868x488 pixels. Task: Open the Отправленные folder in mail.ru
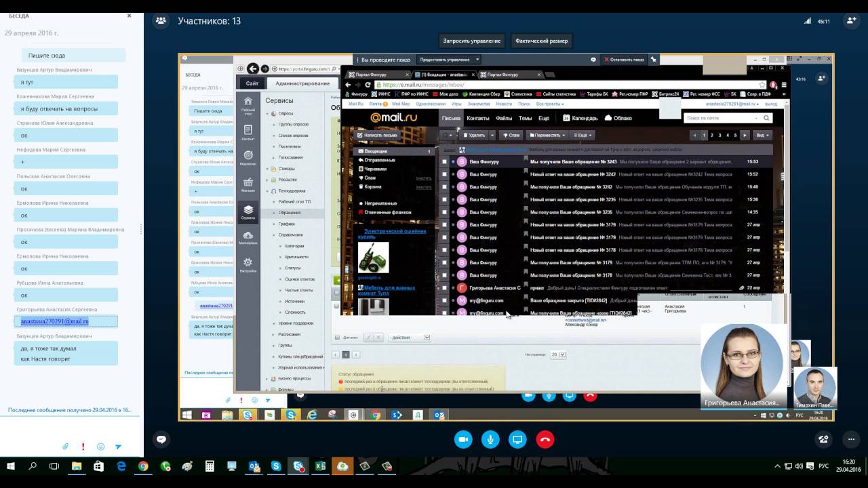pyautogui.click(x=379, y=160)
